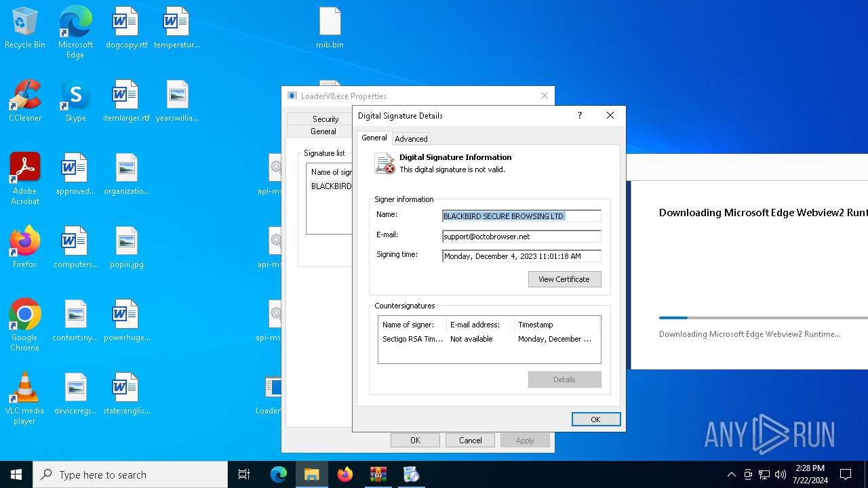
Task: Launch Microsoft Edge desktop shortcut
Action: click(75, 33)
